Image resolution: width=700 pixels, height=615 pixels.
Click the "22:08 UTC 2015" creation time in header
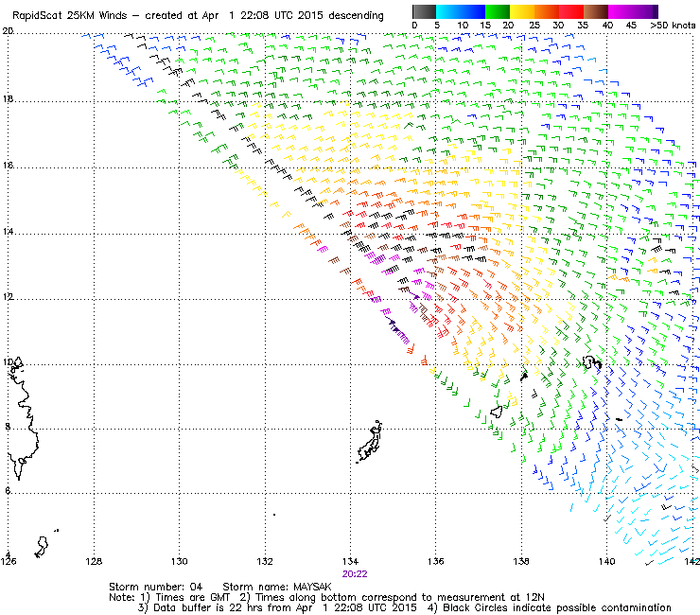click(281, 16)
